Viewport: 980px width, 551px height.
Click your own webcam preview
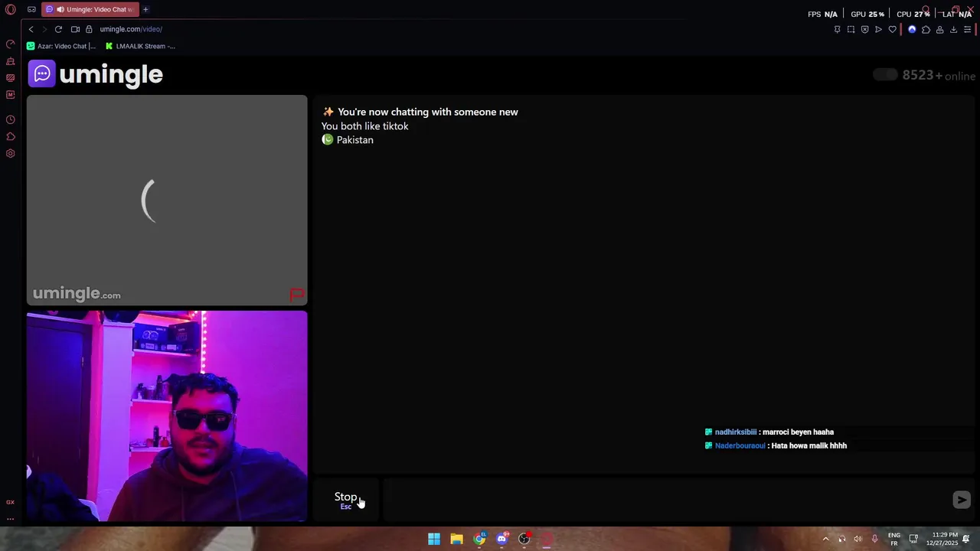167,416
